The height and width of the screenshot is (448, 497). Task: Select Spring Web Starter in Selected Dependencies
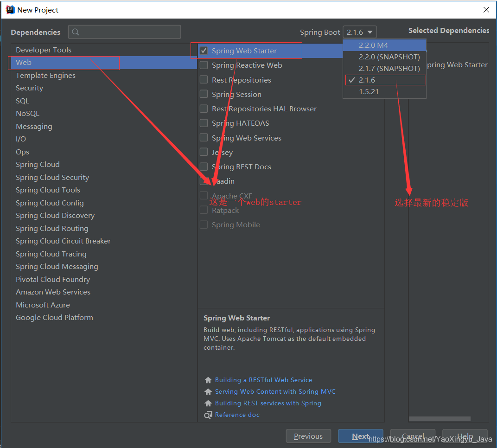coord(457,64)
